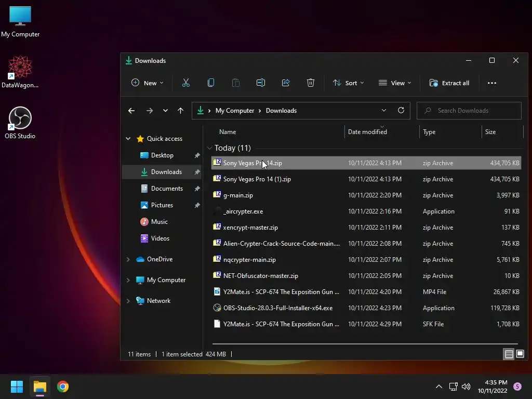The width and height of the screenshot is (532, 399).
Task: Select nqcrypter-main.zip file
Action: (x=366, y=260)
